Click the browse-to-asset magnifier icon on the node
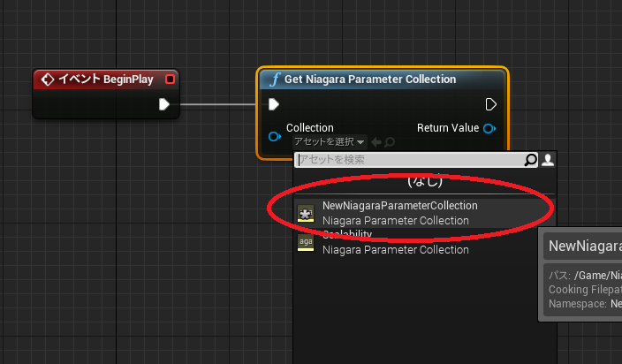The width and height of the screenshot is (622, 364). 390,142
